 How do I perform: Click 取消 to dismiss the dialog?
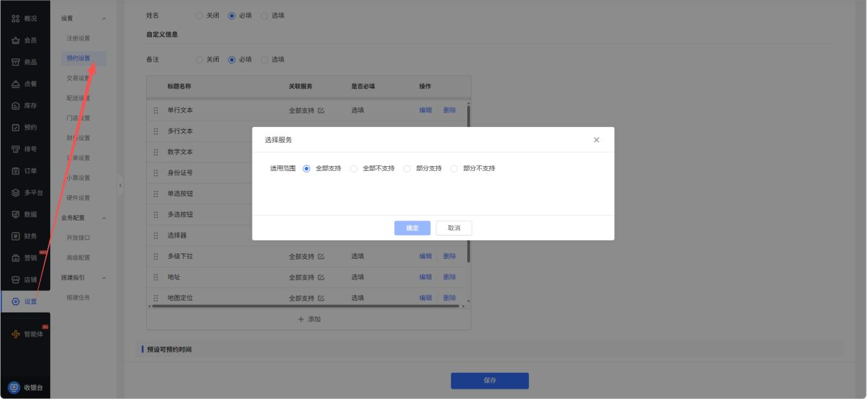(454, 228)
